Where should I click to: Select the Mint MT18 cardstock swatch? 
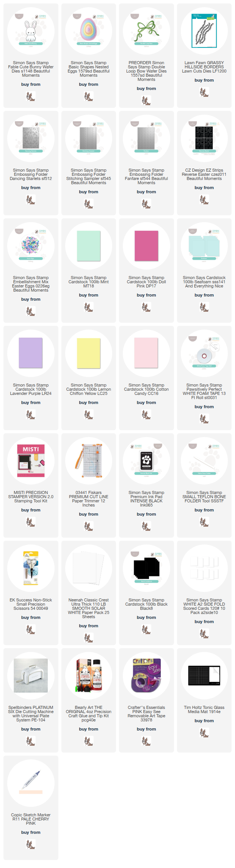pyautogui.click(x=89, y=245)
